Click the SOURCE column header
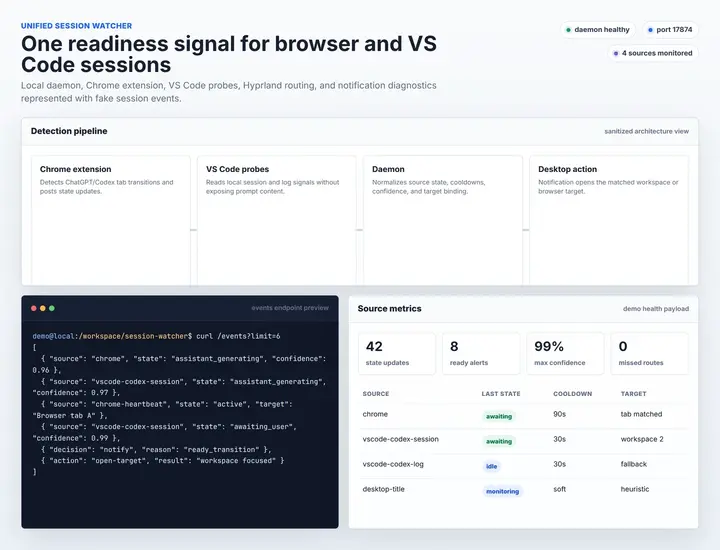Image resolution: width=720 pixels, height=550 pixels. [x=376, y=394]
